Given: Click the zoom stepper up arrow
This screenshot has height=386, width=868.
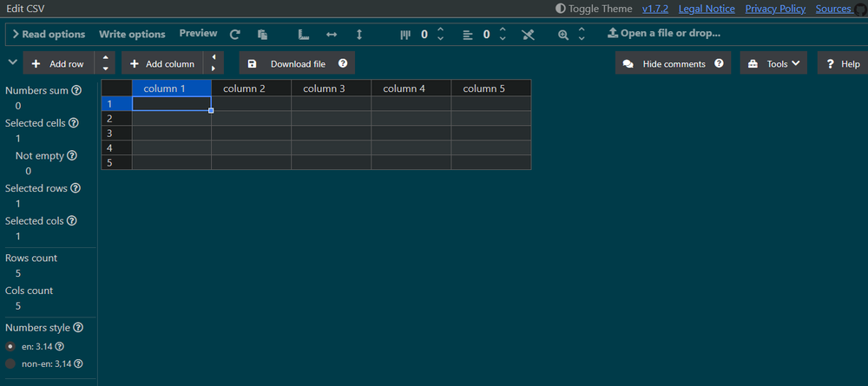Looking at the screenshot, I should point(582,29).
